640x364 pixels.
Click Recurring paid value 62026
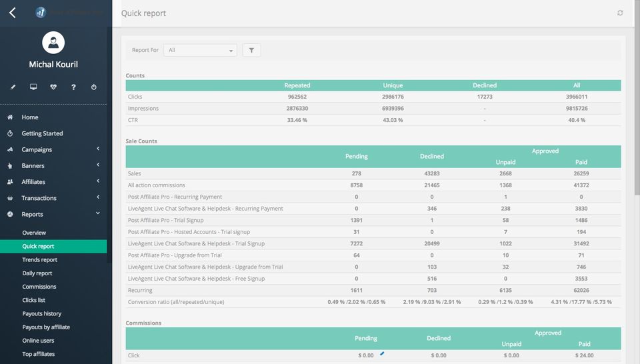click(x=581, y=291)
